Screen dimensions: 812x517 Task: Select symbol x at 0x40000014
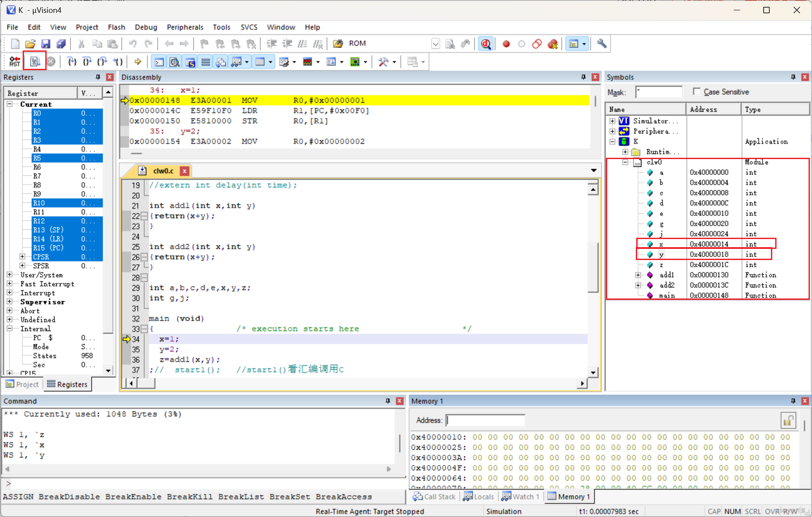click(x=706, y=244)
